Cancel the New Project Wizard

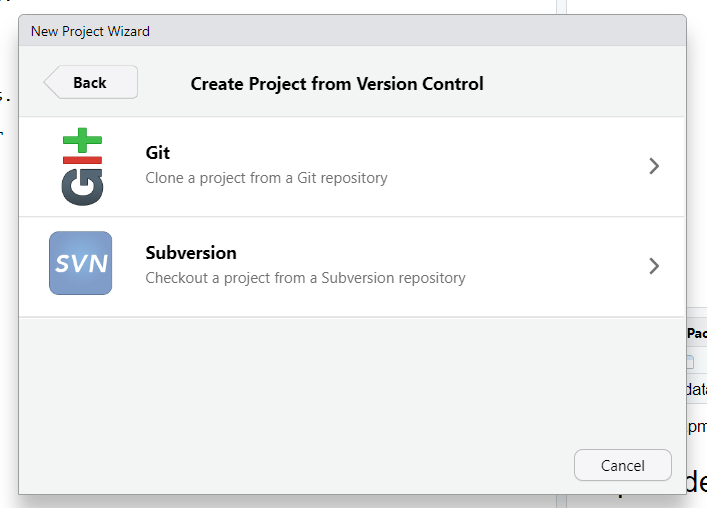click(622, 465)
